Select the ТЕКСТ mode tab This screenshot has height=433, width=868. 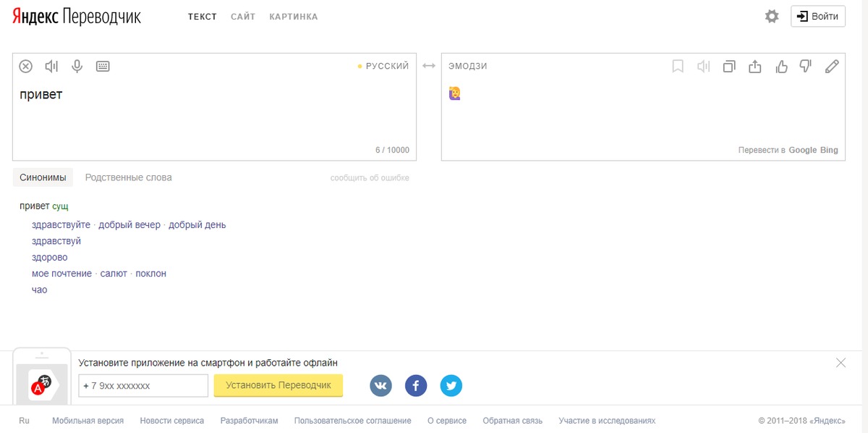[203, 17]
